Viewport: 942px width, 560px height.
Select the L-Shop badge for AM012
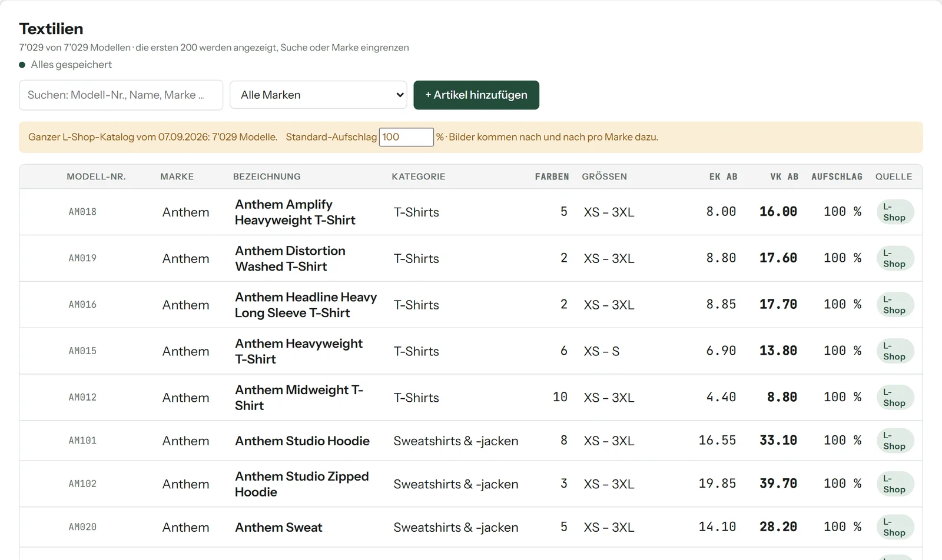tap(895, 398)
